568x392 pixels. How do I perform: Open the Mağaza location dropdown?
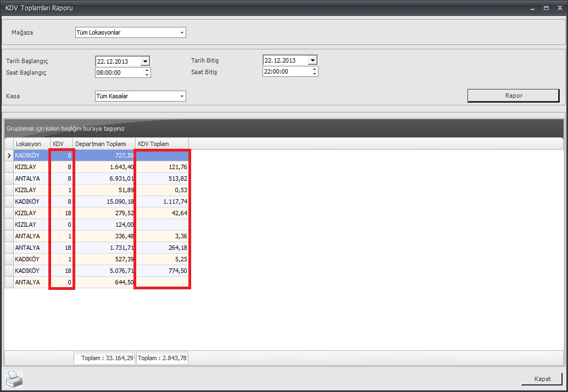click(x=182, y=33)
